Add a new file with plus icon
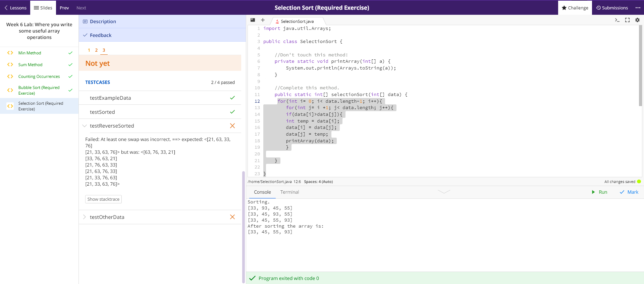The image size is (644, 284). tap(263, 20)
